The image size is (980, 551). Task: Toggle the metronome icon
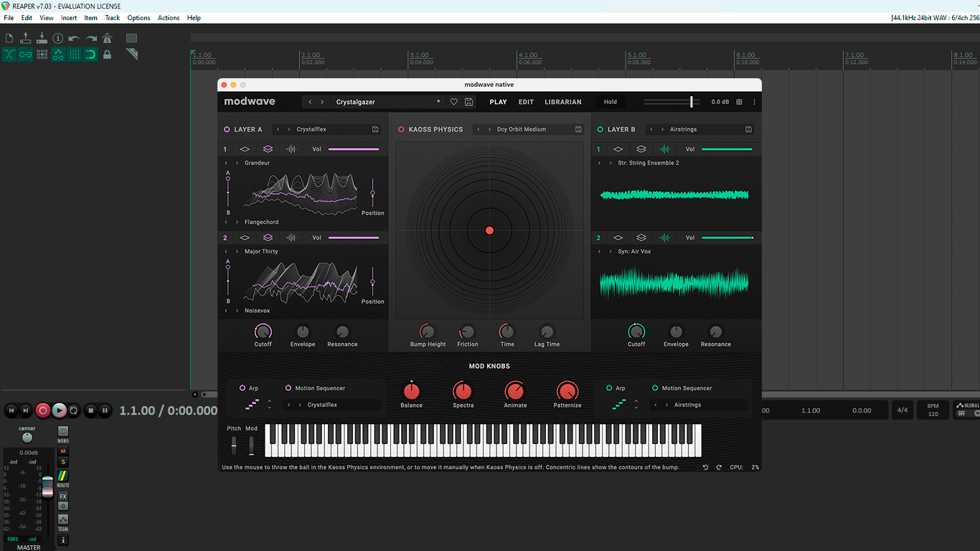point(107,38)
